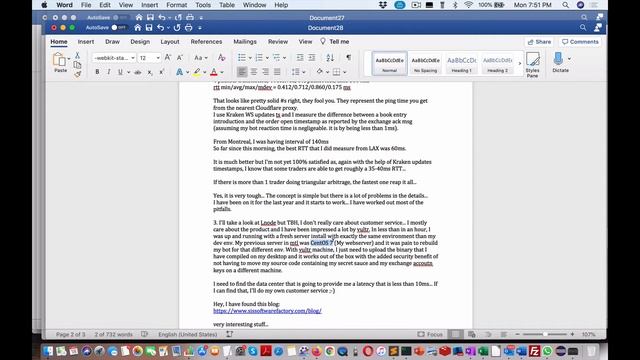Save Document28 with floppy icon
This screenshot has height=360, width=640.
[x=149, y=27]
